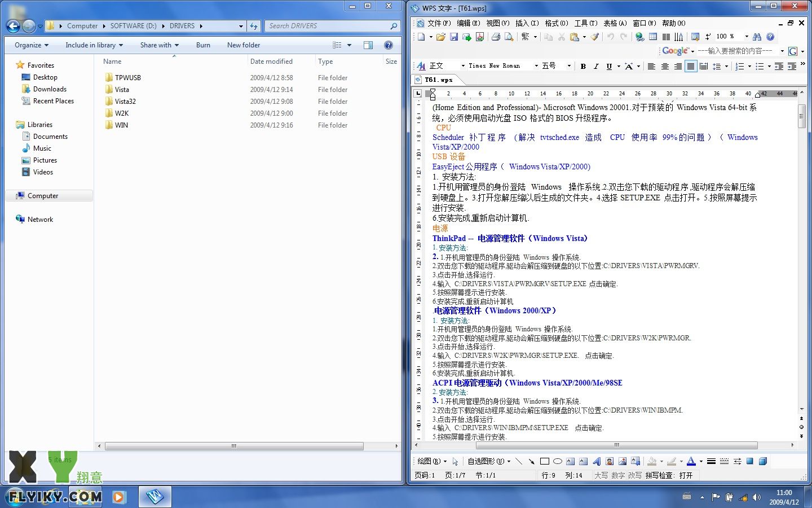Screen dimensions: 812x508
Task: Click the New document icon in WPS
Action: tap(421, 37)
